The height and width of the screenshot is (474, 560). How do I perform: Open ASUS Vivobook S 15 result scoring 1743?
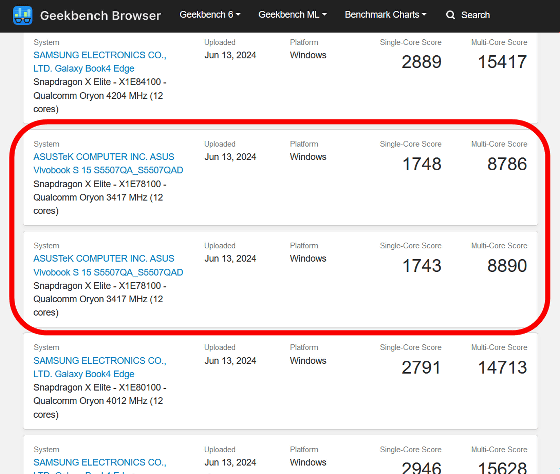click(x=108, y=265)
